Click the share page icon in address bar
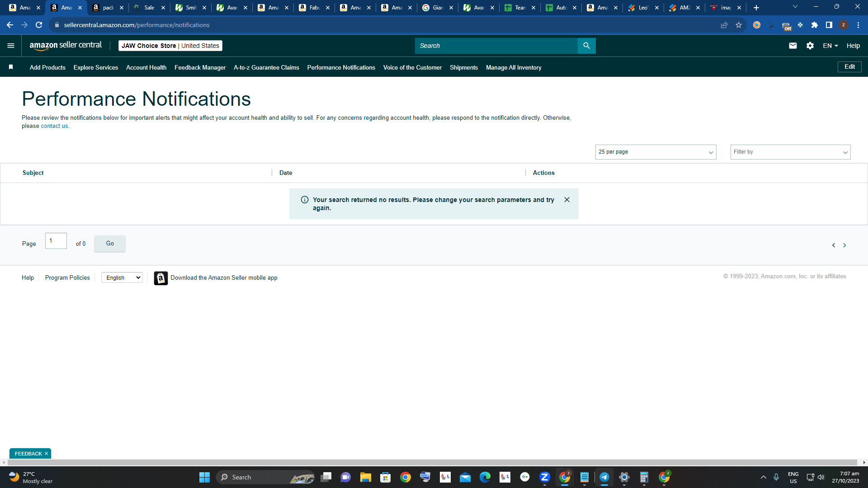868x488 pixels. click(724, 25)
